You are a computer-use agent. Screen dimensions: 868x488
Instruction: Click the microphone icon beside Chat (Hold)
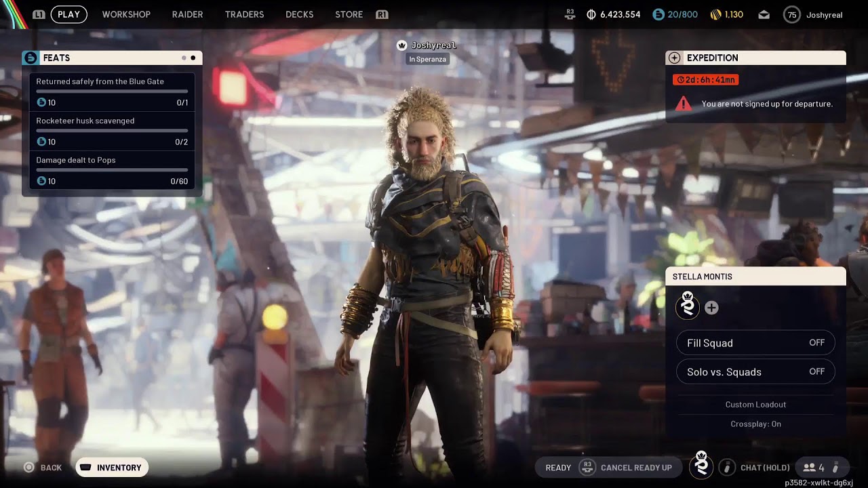pos(727,467)
